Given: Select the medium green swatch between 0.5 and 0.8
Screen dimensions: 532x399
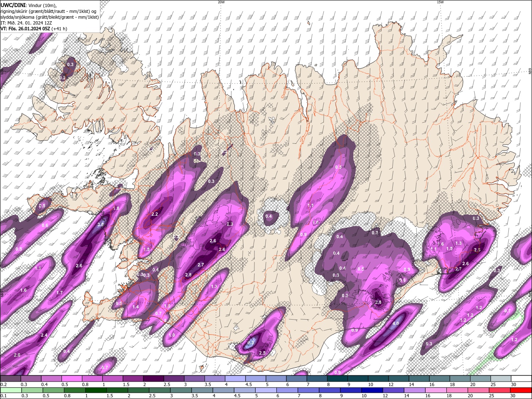Looking at the screenshot, I should click(x=54, y=390).
